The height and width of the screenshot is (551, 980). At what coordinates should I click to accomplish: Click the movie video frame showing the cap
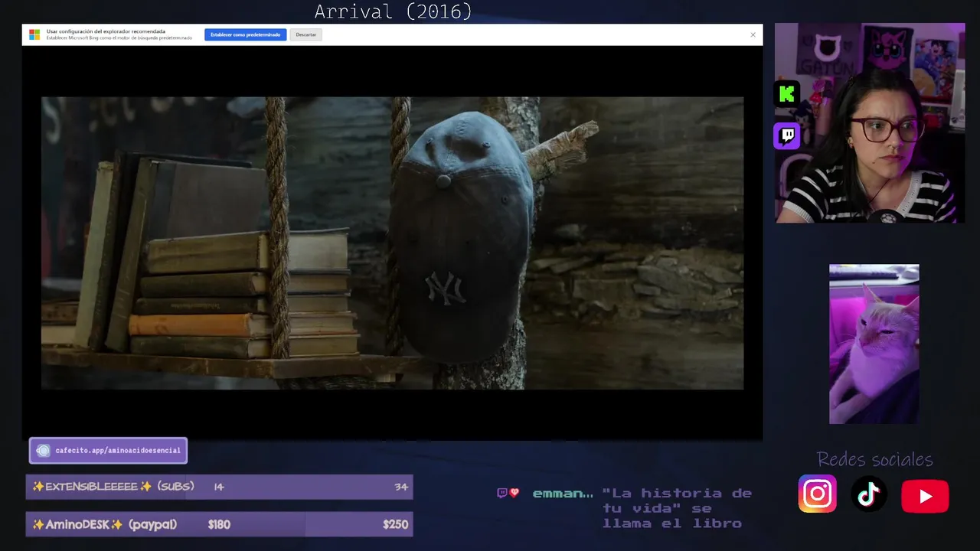click(392, 243)
